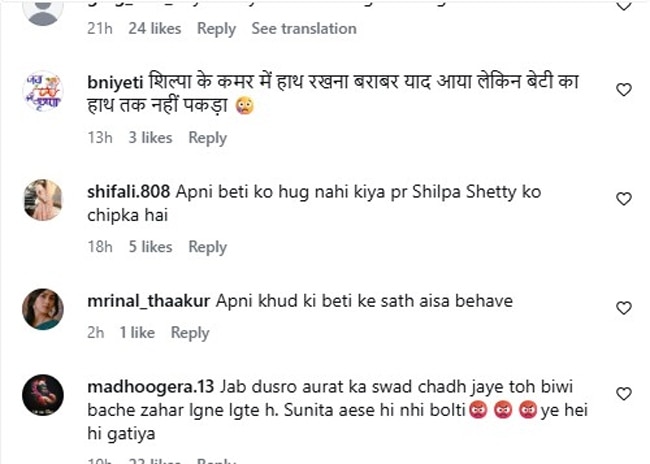Open bniyeti's profile picture
This screenshot has width=650, height=464.
[43, 91]
